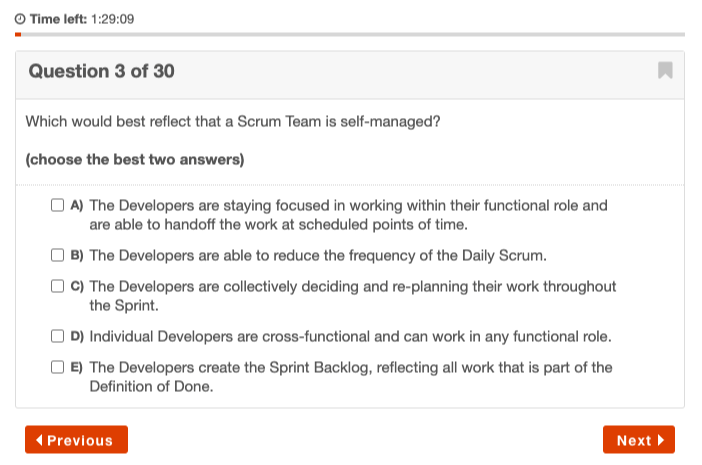This screenshot has height=465, width=702.
Task: Click the gray exam progress bar
Action: click(350, 34)
